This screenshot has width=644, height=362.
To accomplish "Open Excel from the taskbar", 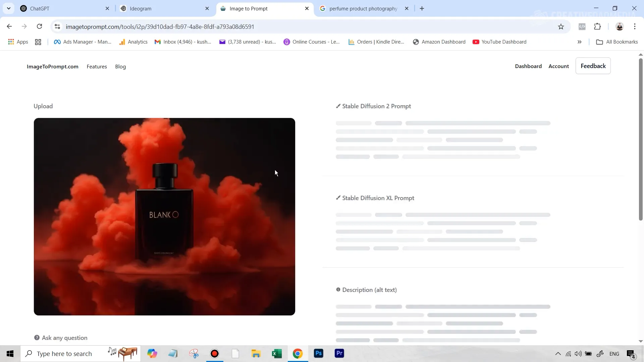I will (x=277, y=353).
